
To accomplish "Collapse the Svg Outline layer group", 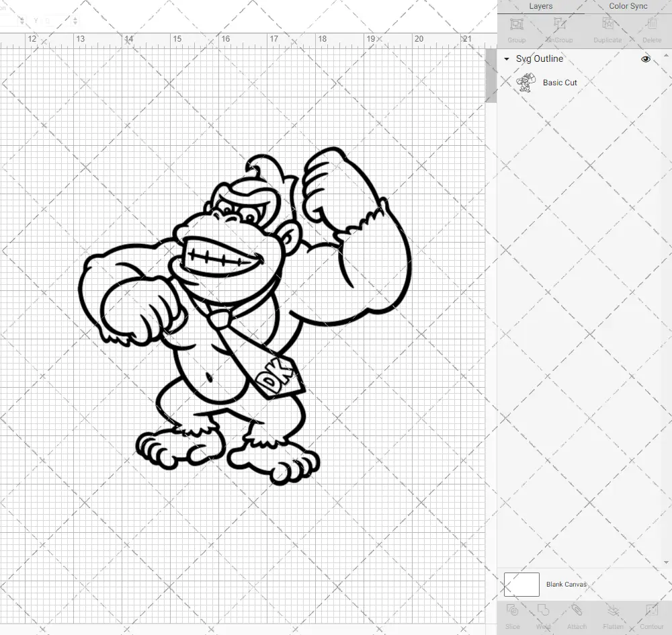I will coord(506,59).
